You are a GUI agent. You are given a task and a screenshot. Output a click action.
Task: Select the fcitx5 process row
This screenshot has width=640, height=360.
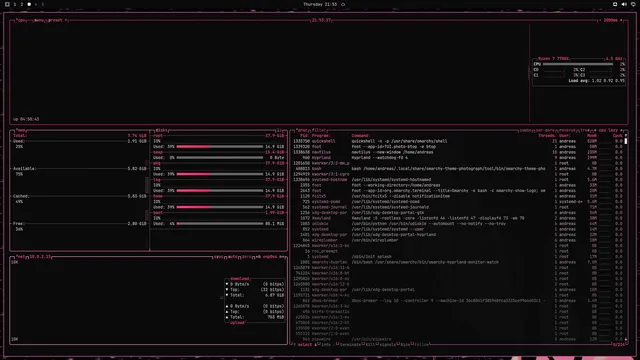tap(458, 196)
